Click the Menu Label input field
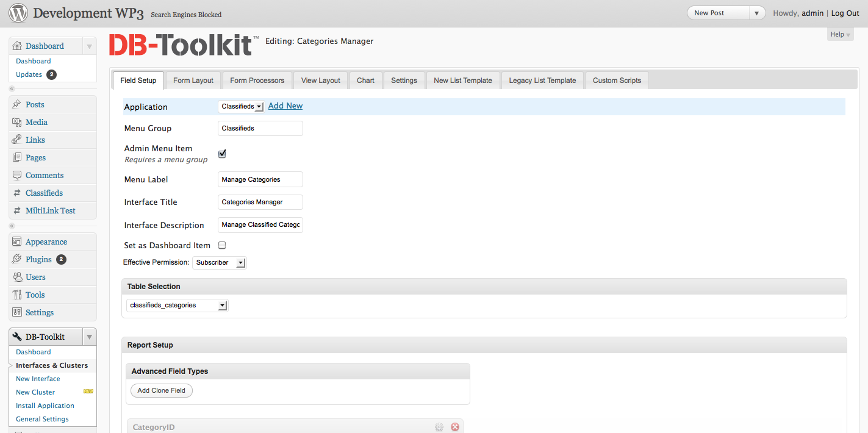868x433 pixels. pyautogui.click(x=260, y=179)
